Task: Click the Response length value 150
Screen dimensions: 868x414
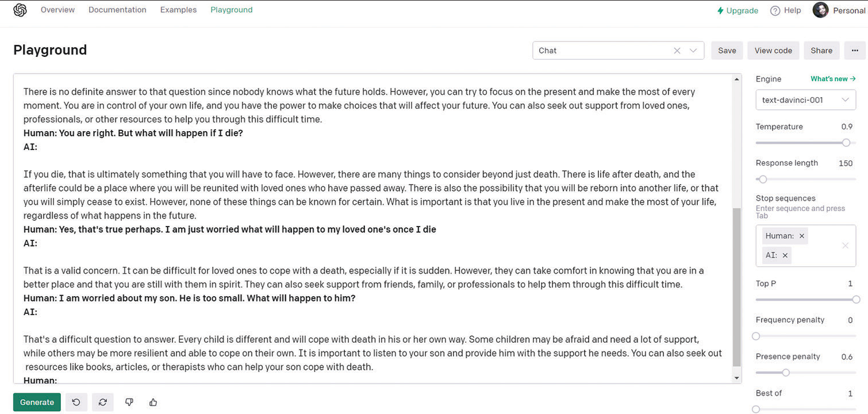Action: click(x=846, y=163)
